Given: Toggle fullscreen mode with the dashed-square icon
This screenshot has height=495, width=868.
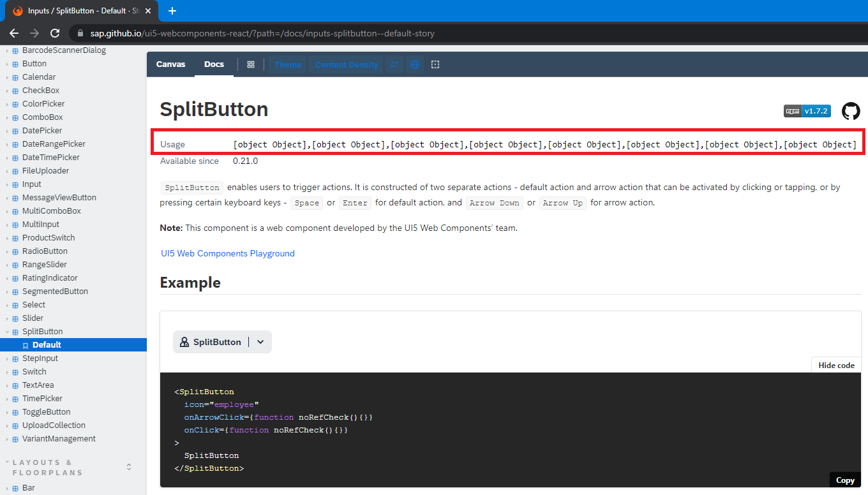Looking at the screenshot, I should pos(435,64).
